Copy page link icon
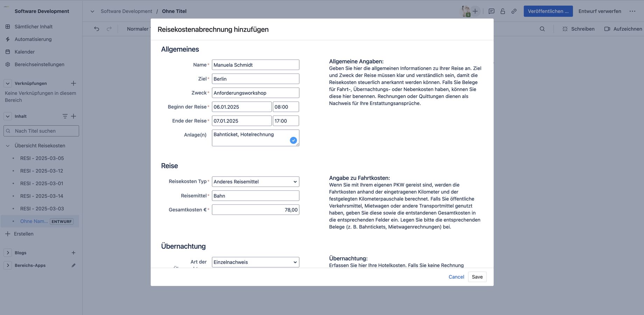The width and height of the screenshot is (644, 315). (x=514, y=11)
